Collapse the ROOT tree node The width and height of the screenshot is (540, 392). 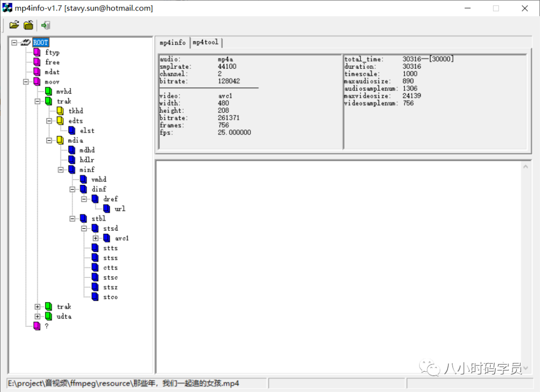point(14,42)
